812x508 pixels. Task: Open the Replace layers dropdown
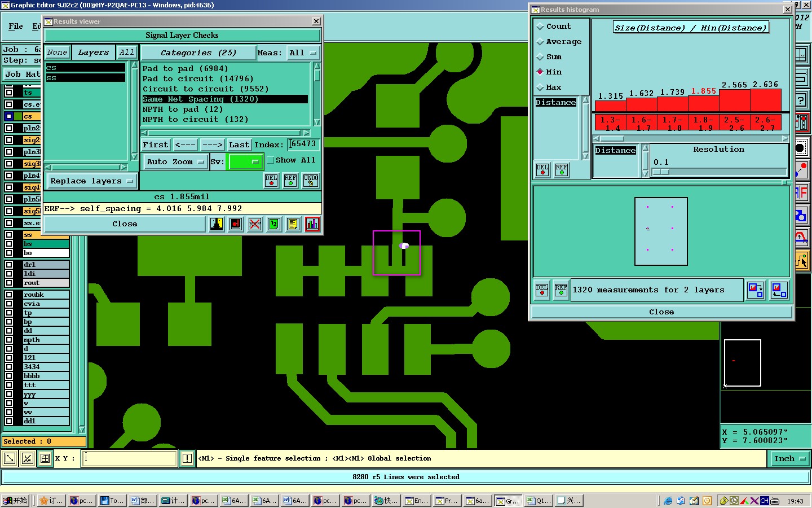(91, 181)
